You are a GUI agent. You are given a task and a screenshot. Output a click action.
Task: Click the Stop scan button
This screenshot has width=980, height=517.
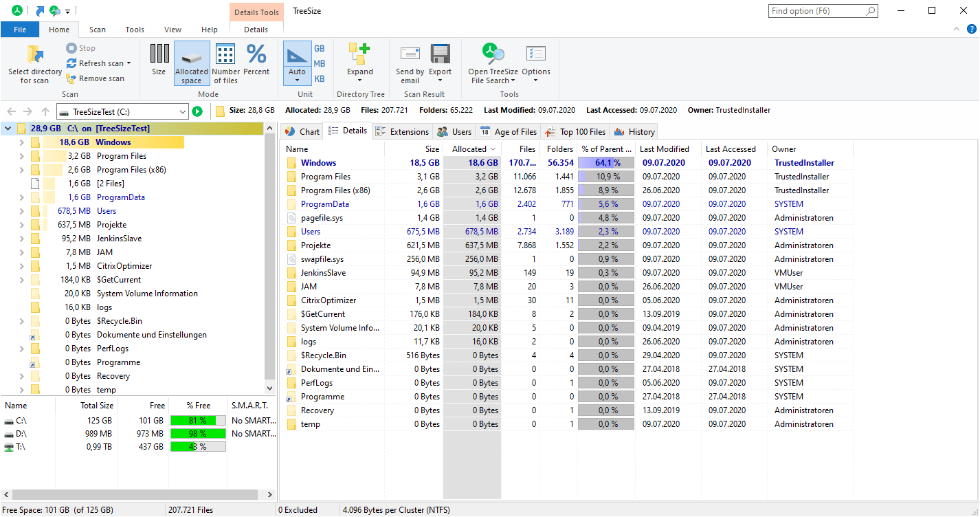(x=80, y=48)
